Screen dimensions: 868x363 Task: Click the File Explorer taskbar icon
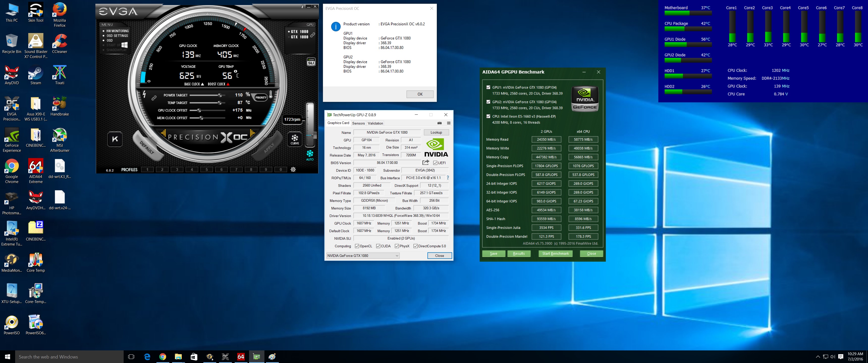pyautogui.click(x=178, y=357)
